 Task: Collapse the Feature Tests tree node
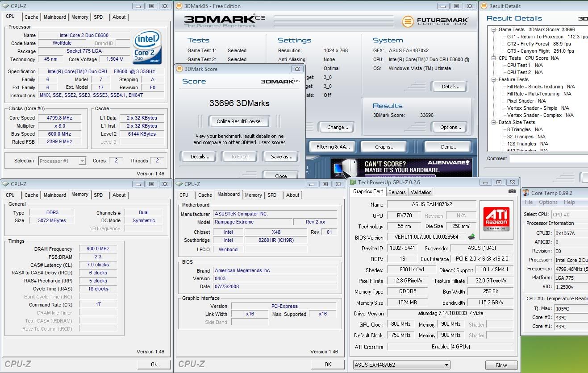tap(494, 80)
